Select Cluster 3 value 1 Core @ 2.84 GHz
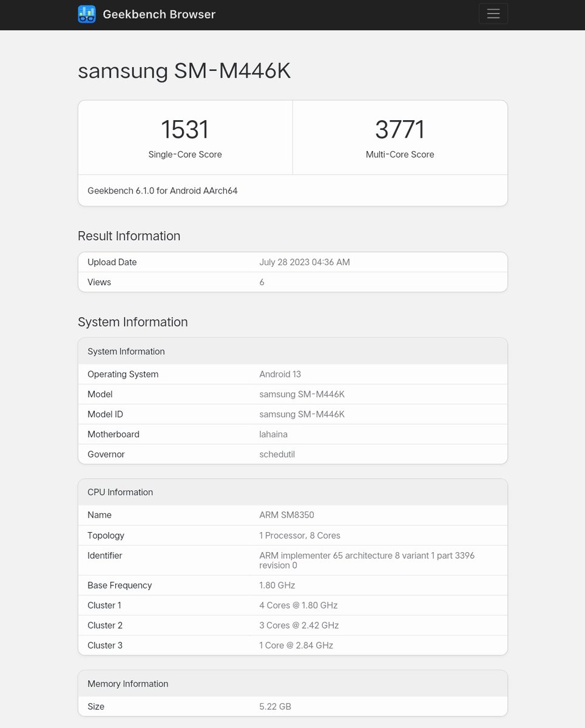Screen dimensions: 585x728 pos(296,645)
